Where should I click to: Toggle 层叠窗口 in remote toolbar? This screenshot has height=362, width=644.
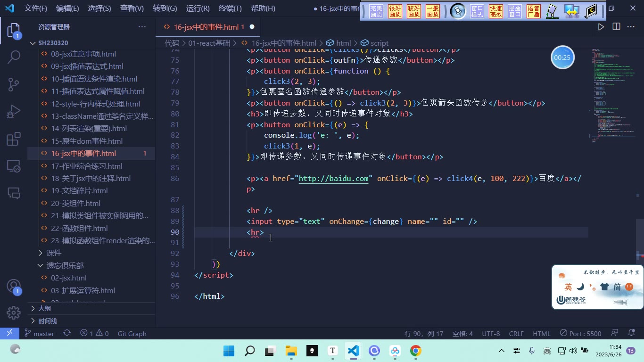point(515,11)
